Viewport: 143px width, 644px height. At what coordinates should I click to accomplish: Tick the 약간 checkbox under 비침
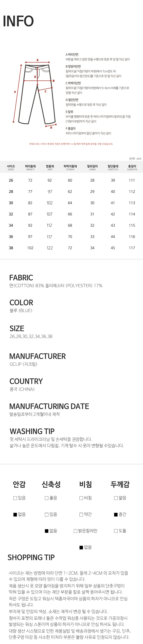pyautogui.click(x=81, y=514)
